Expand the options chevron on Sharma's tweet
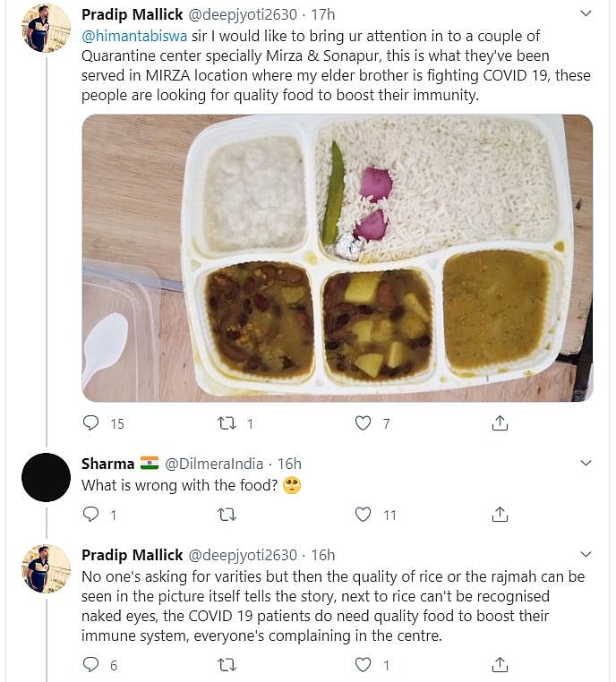 coord(586,464)
